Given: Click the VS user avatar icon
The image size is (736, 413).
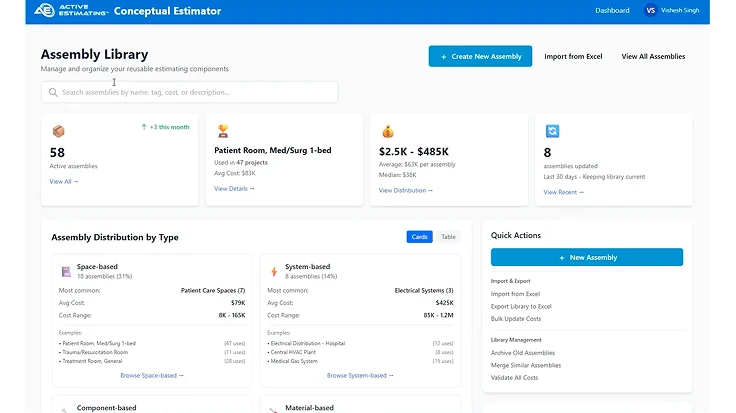Looking at the screenshot, I should pos(650,11).
